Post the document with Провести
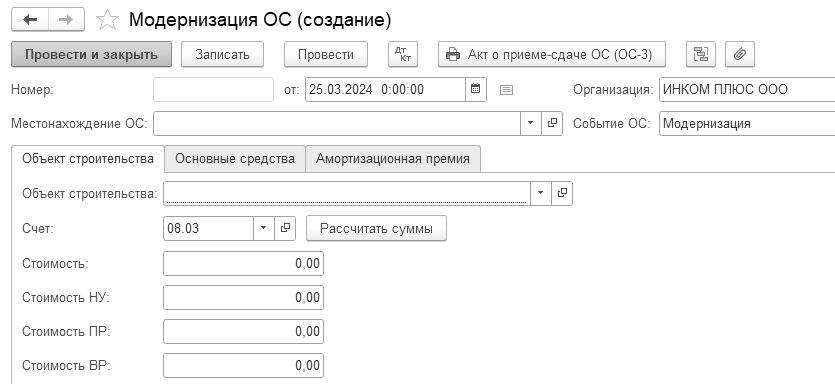835x384 pixels. click(326, 54)
